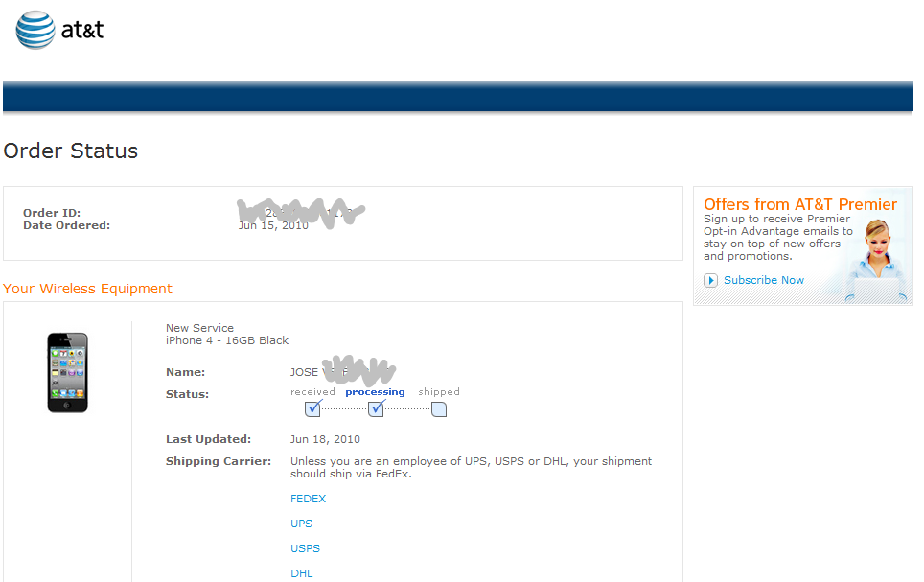Click the empty shipped status checkbox
This screenshot has height=582, width=924.
[439, 409]
